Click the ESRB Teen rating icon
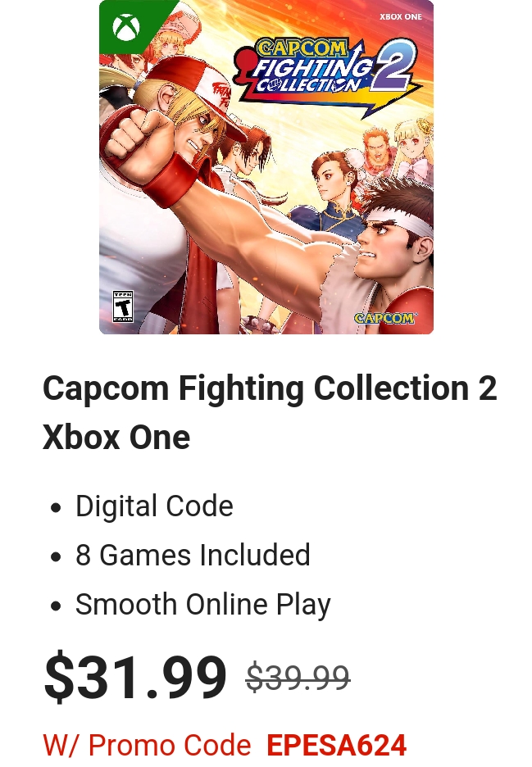Viewport: 532px width, 767px height. point(123,306)
